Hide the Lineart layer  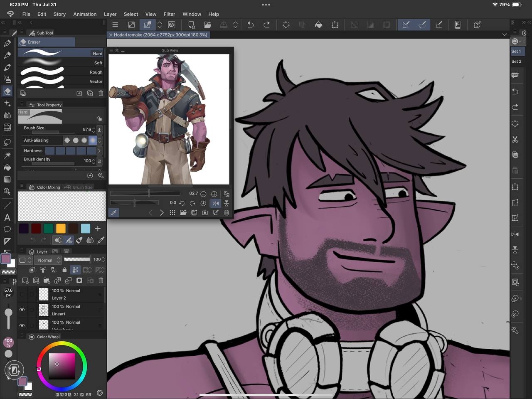[x=22, y=310]
